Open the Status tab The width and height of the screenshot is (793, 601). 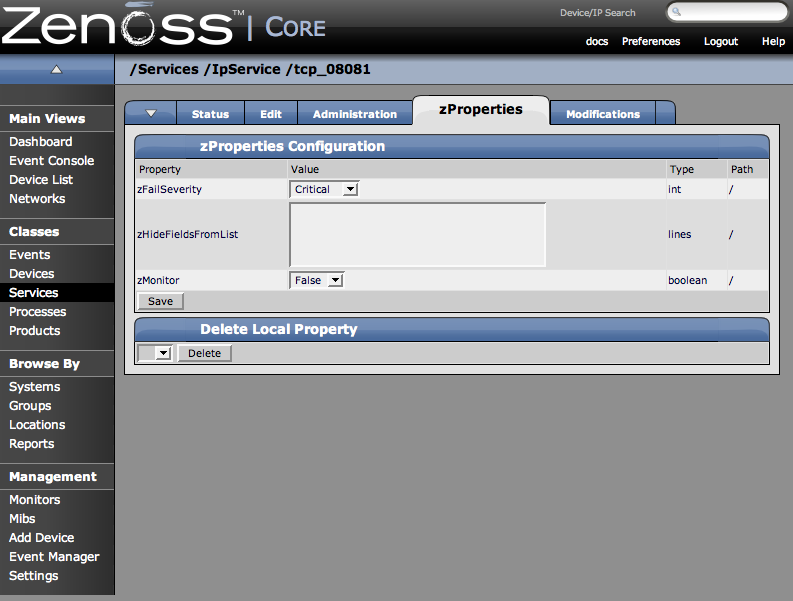coord(210,114)
